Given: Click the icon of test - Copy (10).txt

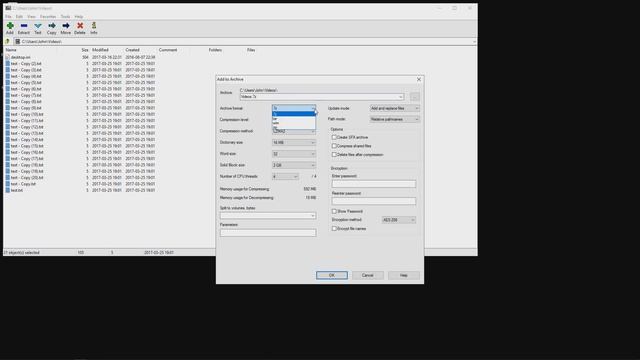Looking at the screenshot, I should pos(7,114).
